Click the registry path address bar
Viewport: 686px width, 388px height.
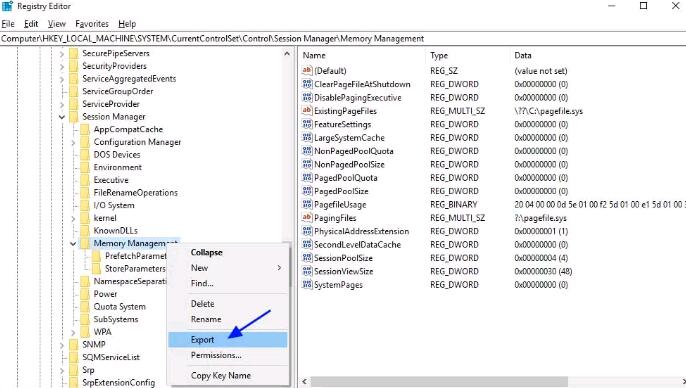coord(343,38)
